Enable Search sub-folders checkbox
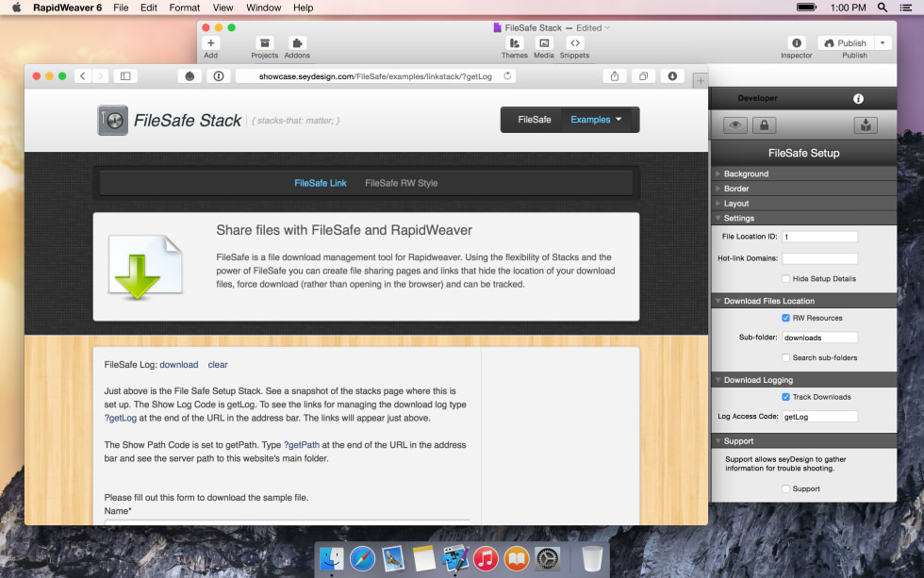The width and height of the screenshot is (924, 578). tap(785, 357)
